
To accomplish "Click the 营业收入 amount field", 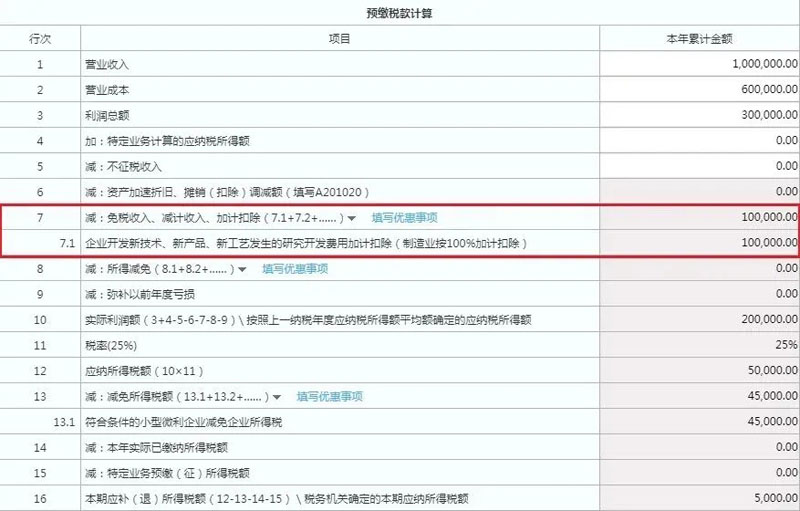I will [699, 65].
